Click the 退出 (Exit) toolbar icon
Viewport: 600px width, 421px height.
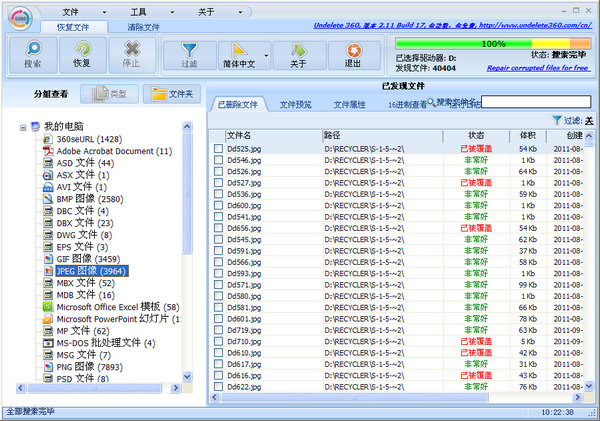[352, 54]
